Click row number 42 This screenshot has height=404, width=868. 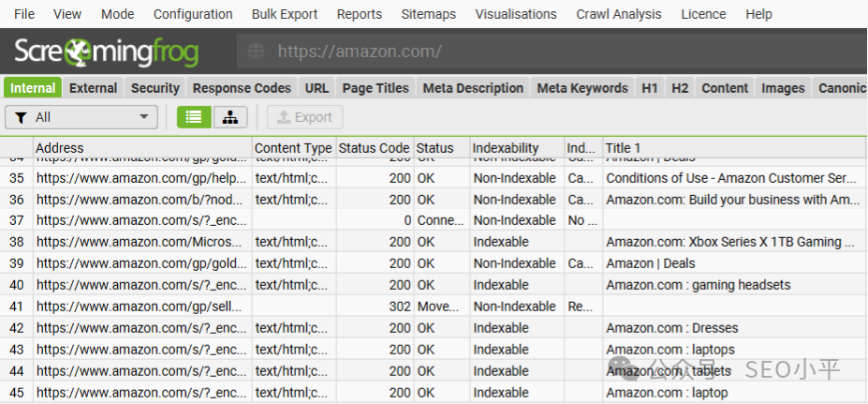(17, 328)
